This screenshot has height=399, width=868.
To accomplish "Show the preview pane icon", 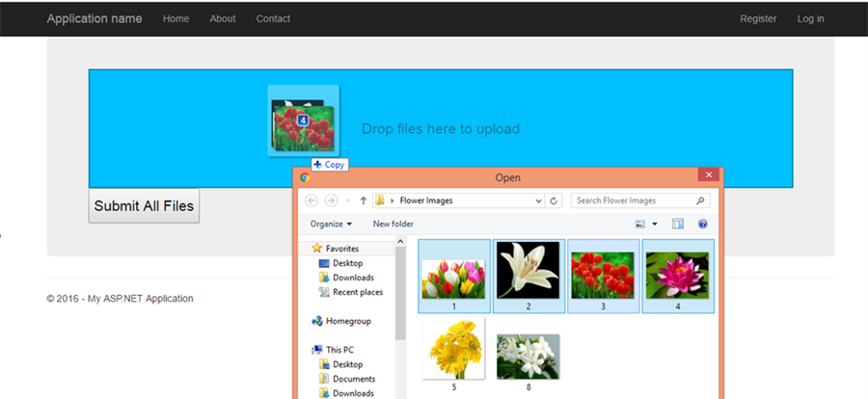I will 678,224.
